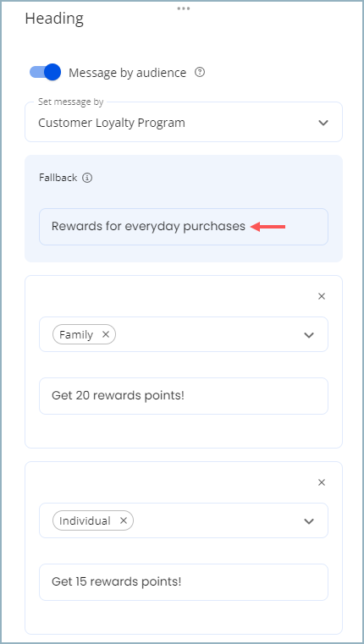The height and width of the screenshot is (644, 364).
Task: Remove the Individual audience message card
Action: [x=322, y=482]
